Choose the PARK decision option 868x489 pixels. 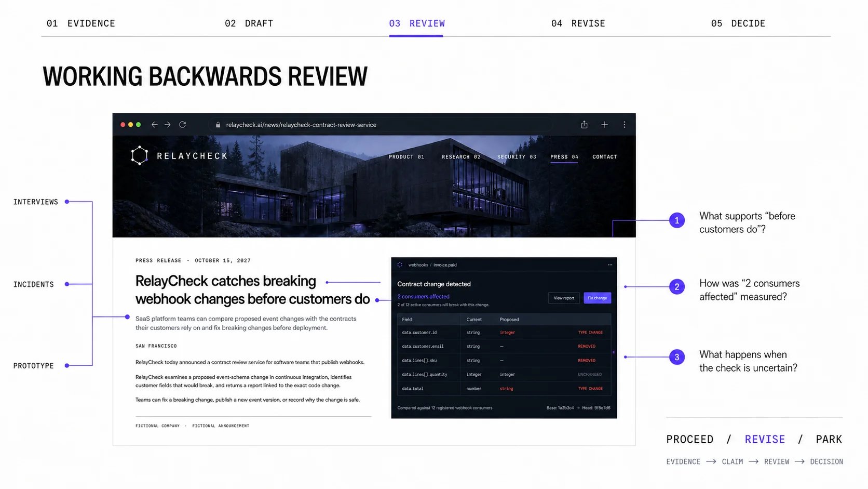829,440
